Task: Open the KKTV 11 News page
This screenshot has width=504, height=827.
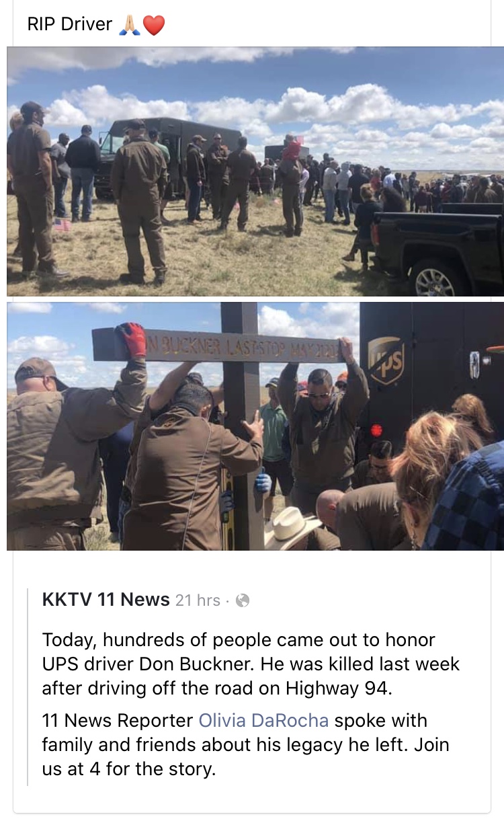Action: tap(106, 600)
